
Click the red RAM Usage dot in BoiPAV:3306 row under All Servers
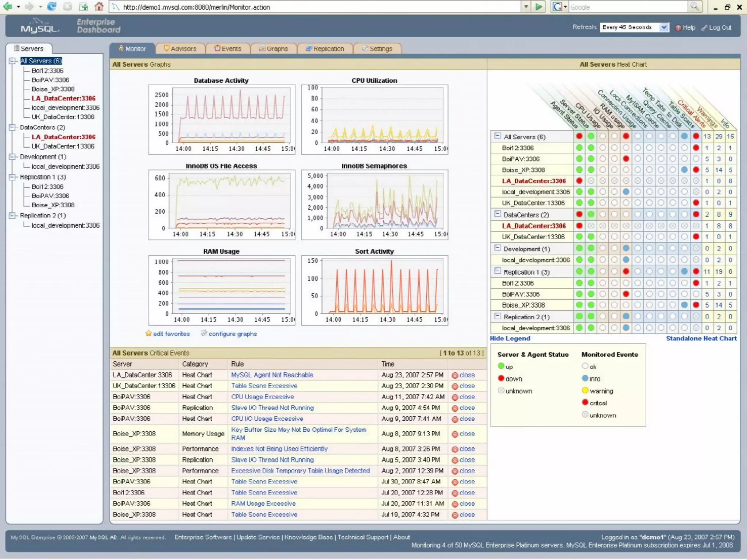click(626, 159)
